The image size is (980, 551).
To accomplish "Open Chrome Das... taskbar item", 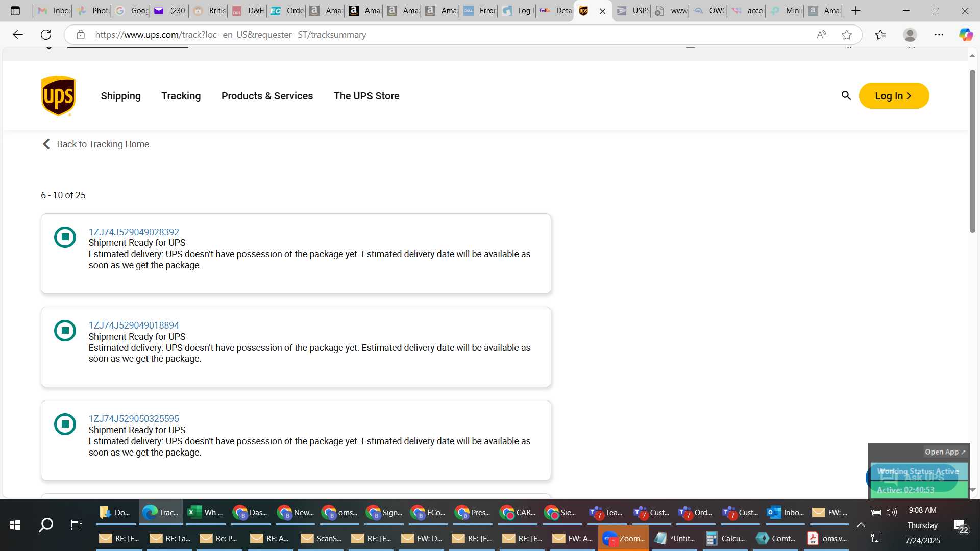I will tap(250, 512).
